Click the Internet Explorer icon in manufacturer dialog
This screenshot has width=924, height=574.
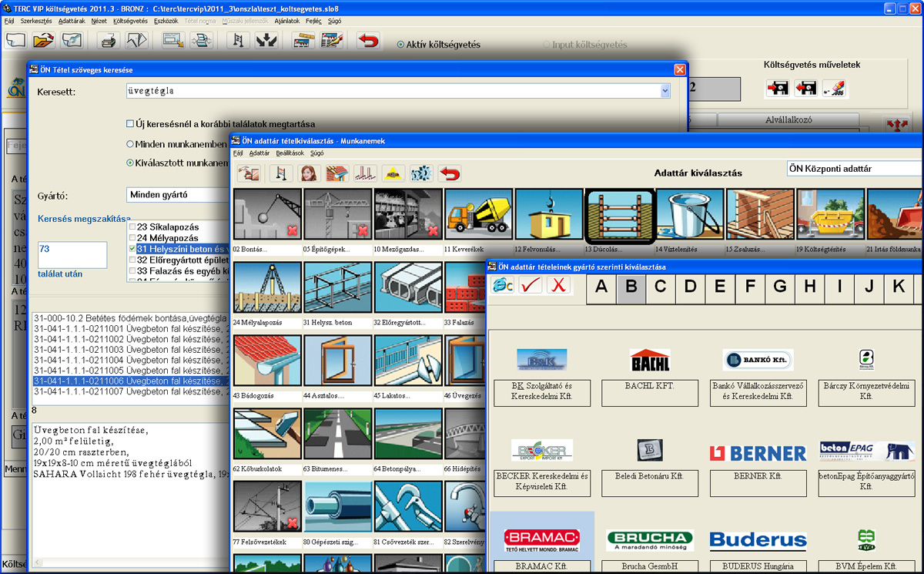point(502,286)
